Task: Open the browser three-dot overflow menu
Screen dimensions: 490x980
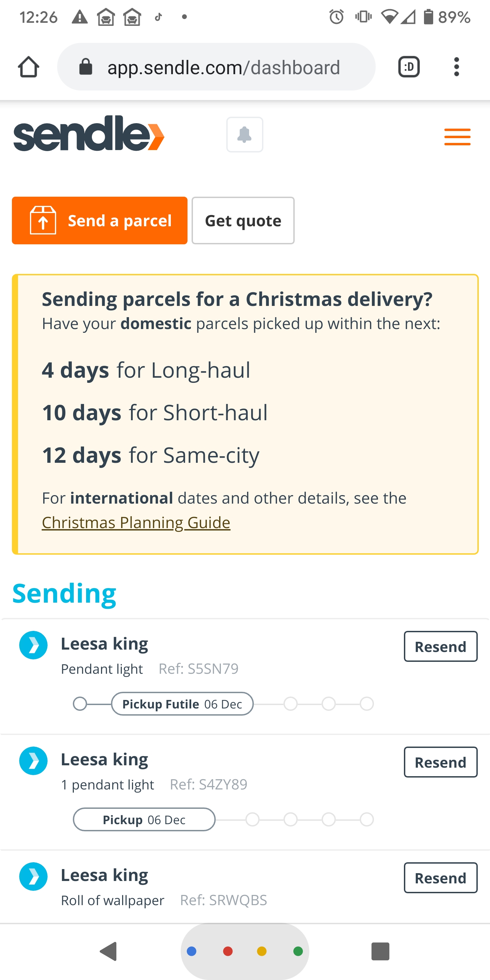Action: click(x=456, y=67)
